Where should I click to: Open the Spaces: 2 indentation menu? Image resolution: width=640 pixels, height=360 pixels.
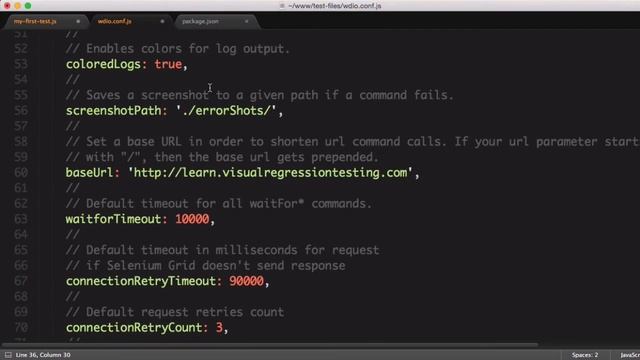(585, 355)
